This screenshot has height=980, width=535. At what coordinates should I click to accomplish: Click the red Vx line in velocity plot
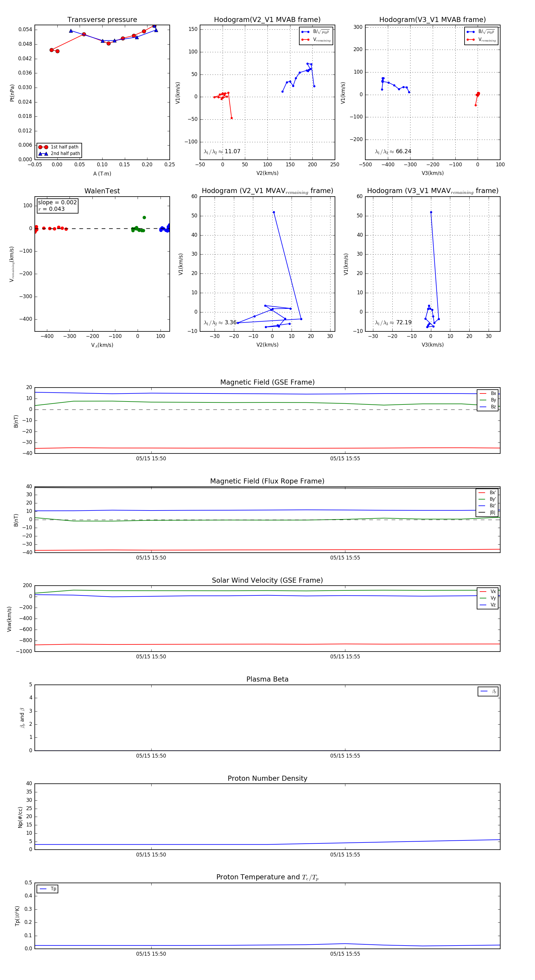267,644
